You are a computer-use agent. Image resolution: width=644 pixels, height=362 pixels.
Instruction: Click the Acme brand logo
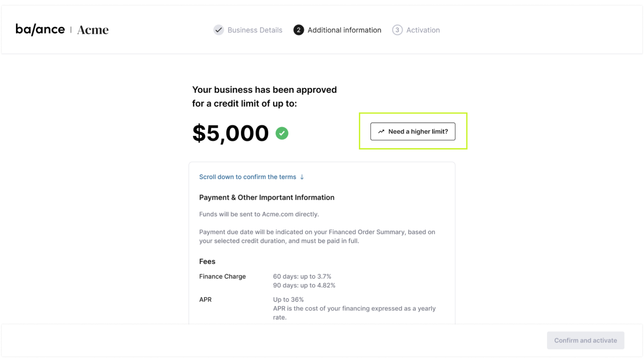[93, 30]
